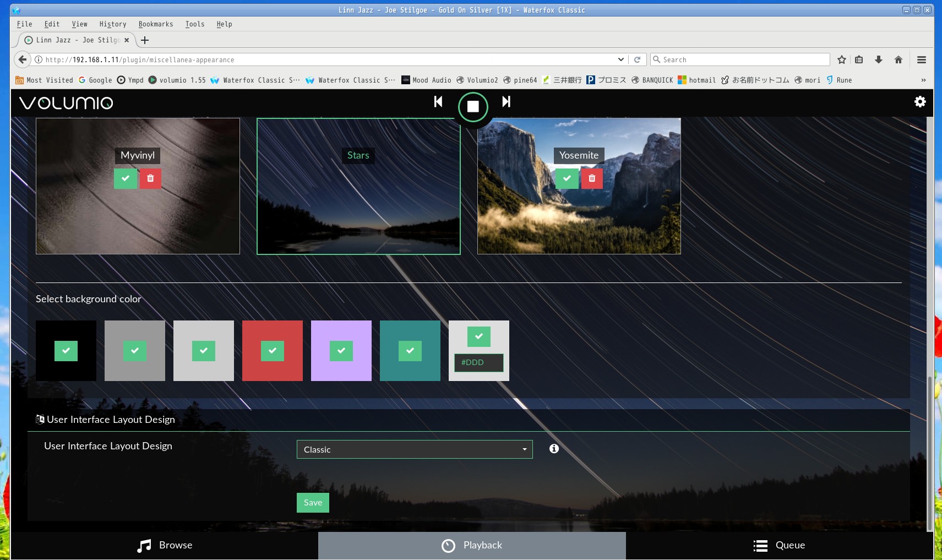Apply the Myvinyl background with green check
Image resolution: width=942 pixels, height=560 pixels.
coord(126,178)
